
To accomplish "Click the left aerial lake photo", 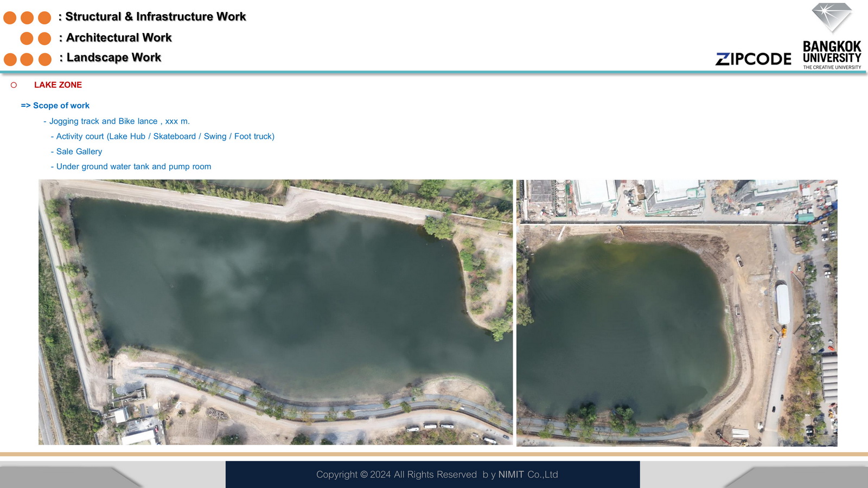I will coord(275,312).
